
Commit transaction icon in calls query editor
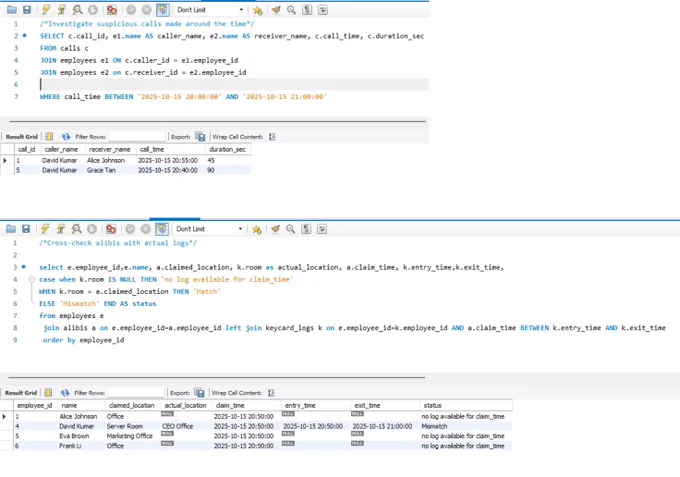coord(131,10)
